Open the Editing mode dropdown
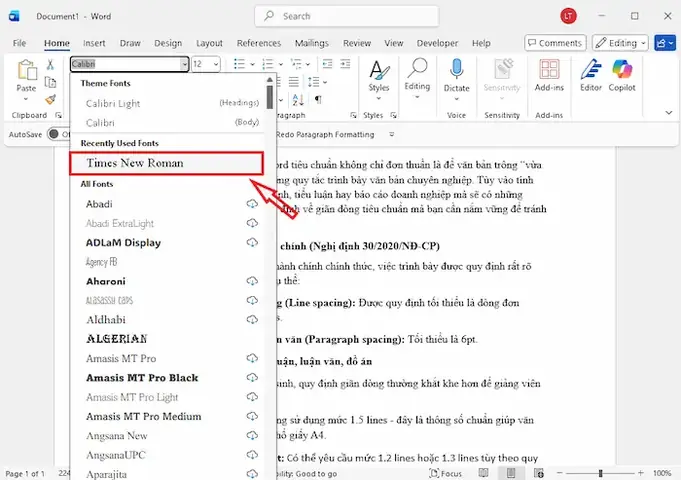 (620, 43)
